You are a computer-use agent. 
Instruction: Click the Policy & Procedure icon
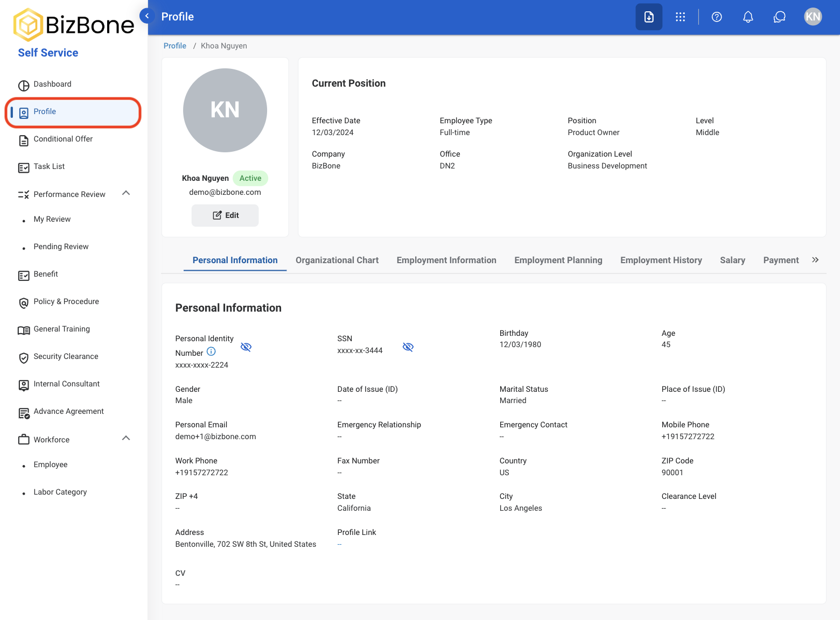pos(24,303)
